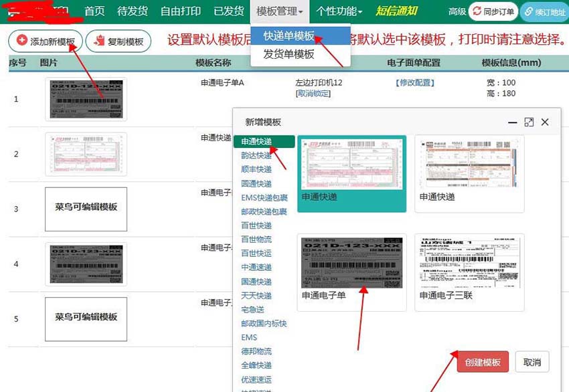Choose the 申通电子单 template thumbnail

351,272
